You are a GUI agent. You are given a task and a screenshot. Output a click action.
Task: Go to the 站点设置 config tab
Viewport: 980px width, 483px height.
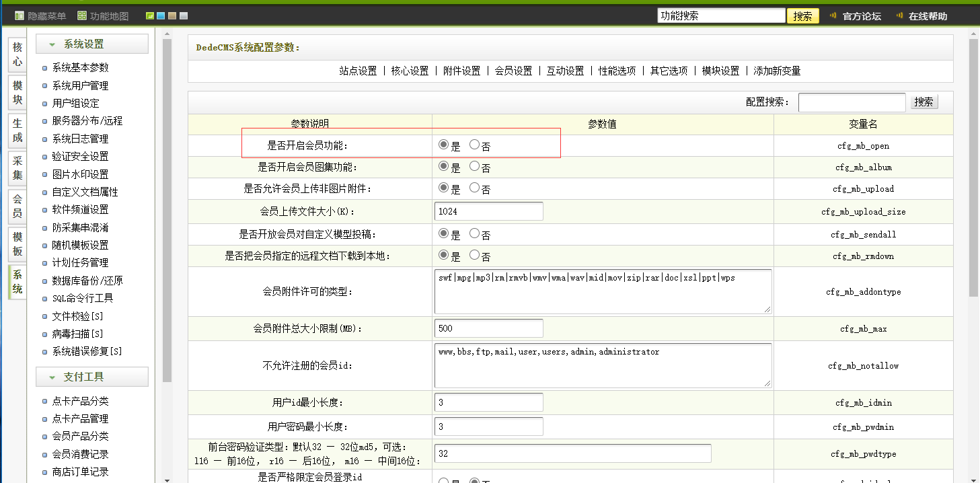358,71
